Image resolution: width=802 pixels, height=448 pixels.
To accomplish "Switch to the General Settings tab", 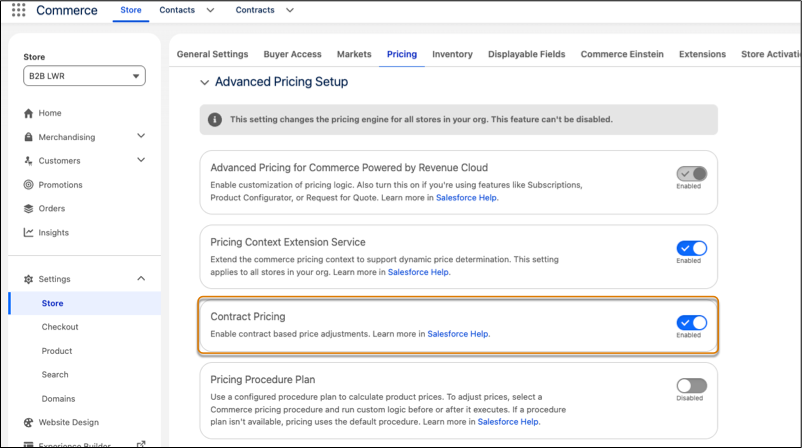I will pyautogui.click(x=212, y=54).
